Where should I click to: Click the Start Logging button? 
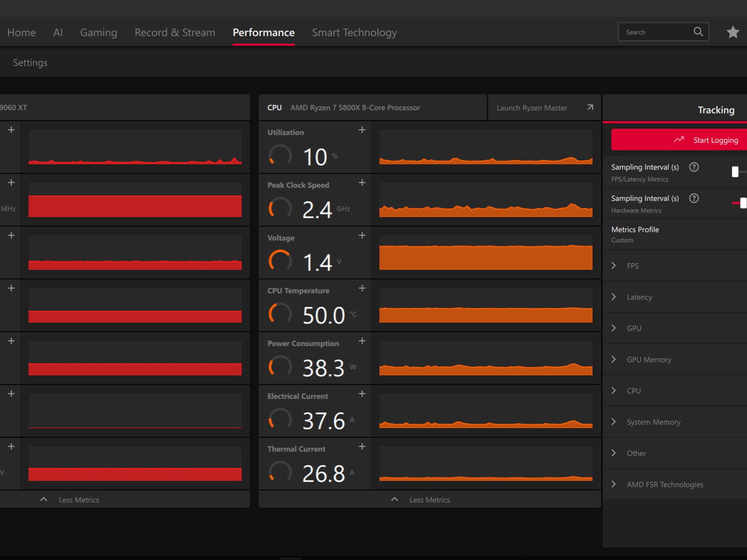pyautogui.click(x=679, y=140)
